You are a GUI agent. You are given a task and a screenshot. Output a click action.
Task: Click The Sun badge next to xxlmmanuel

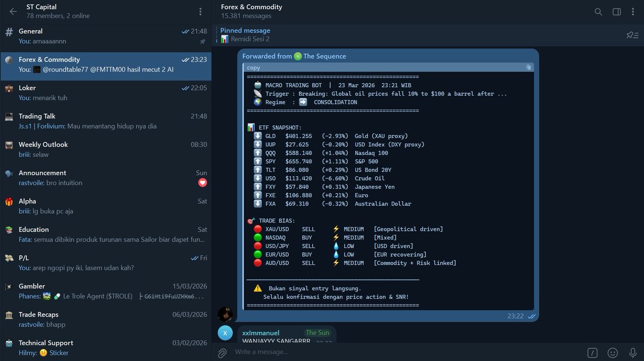point(318,333)
